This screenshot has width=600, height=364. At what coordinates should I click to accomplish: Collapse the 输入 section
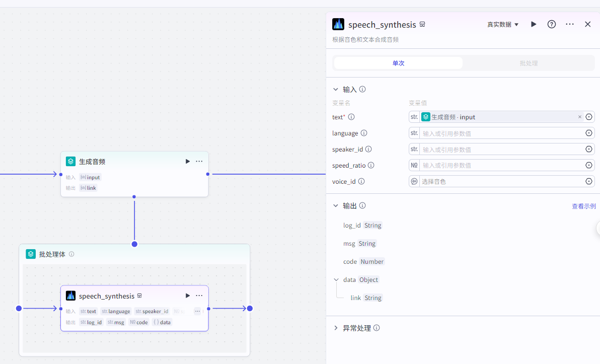point(336,90)
